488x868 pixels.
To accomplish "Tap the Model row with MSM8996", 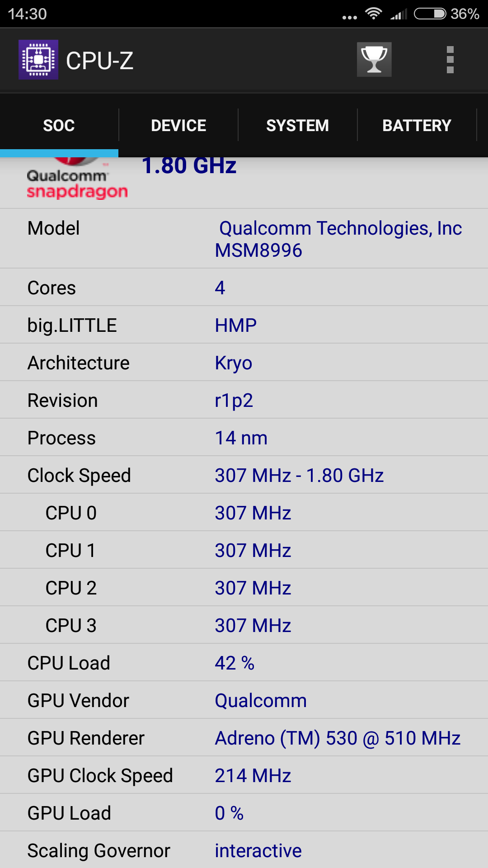I will click(x=244, y=239).
